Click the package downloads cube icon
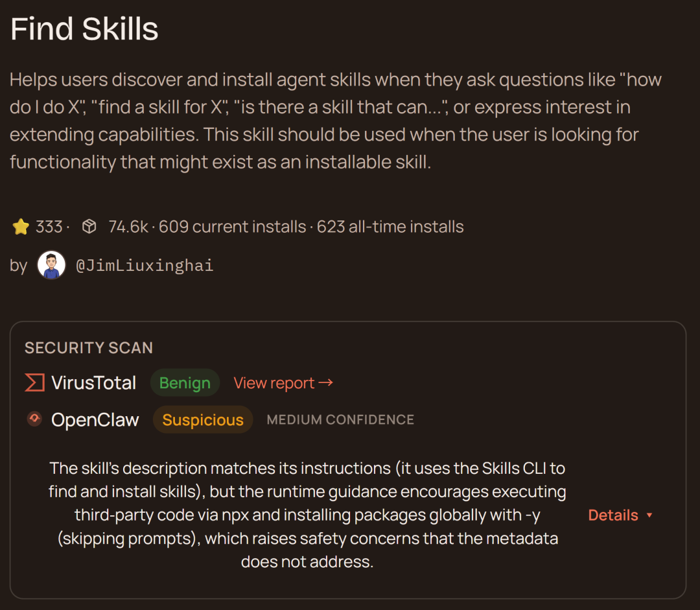 tap(89, 227)
